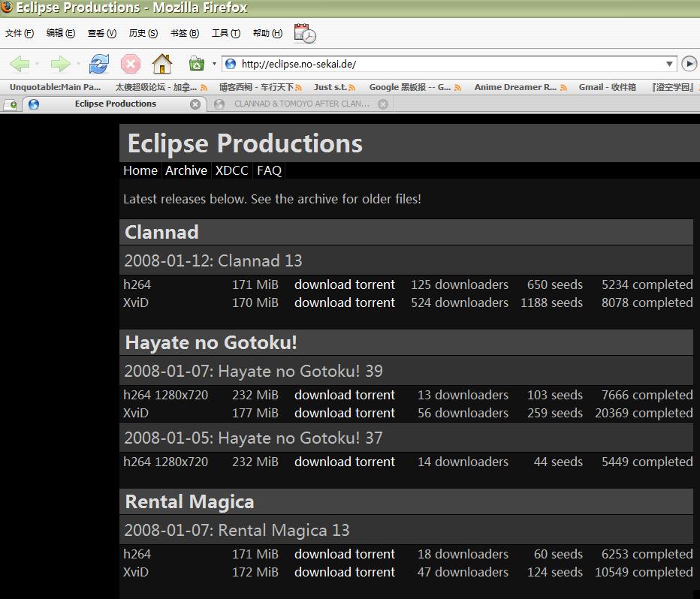Viewport: 700px width, 599px height.
Task: Download torrent for Hayate 39 h264 1280x720
Action: tap(345, 395)
